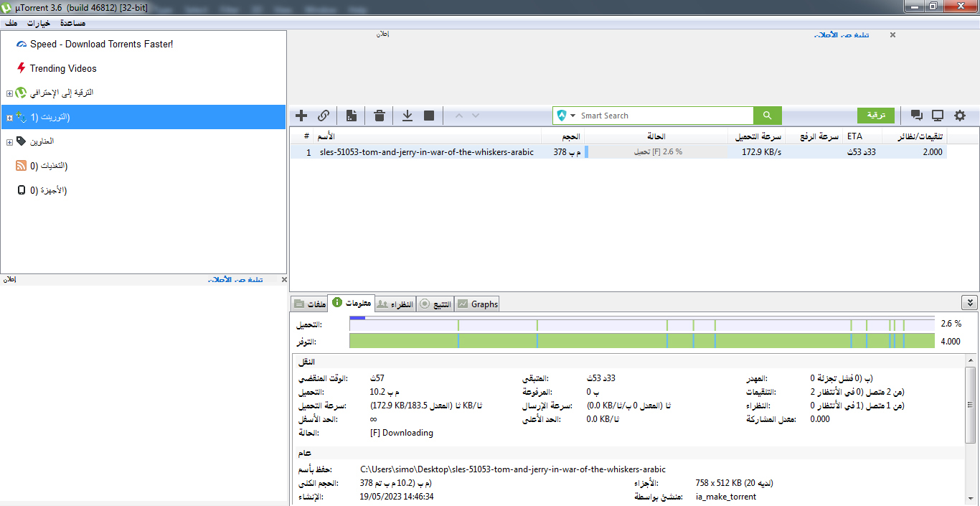Open the Smart Search provider dropdown arrow
Image resolution: width=980 pixels, height=506 pixels.
pos(573,116)
